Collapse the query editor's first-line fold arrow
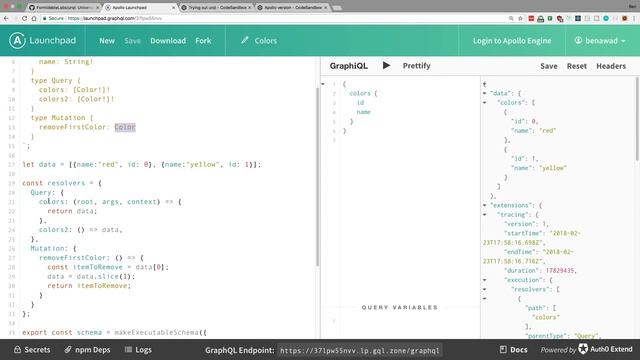The image size is (640, 360). [323, 84]
